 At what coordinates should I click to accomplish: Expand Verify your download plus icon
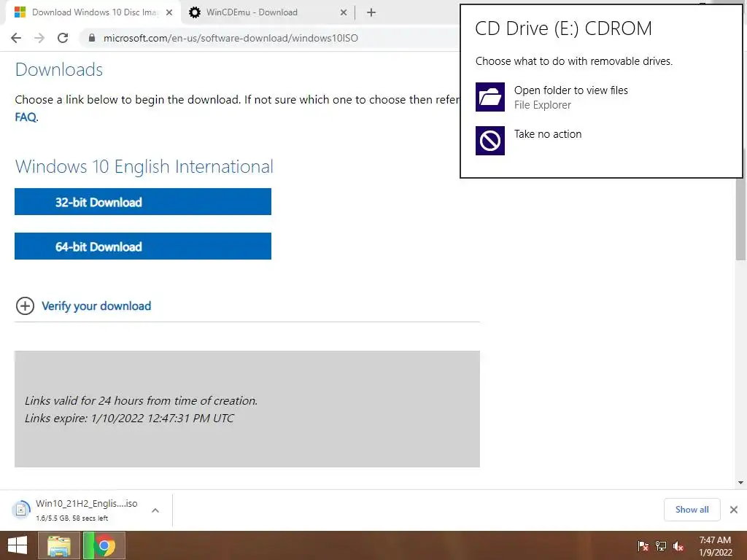(x=26, y=306)
